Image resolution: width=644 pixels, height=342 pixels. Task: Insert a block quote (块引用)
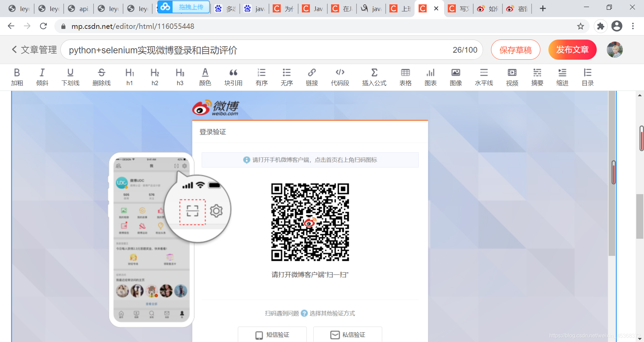233,77
